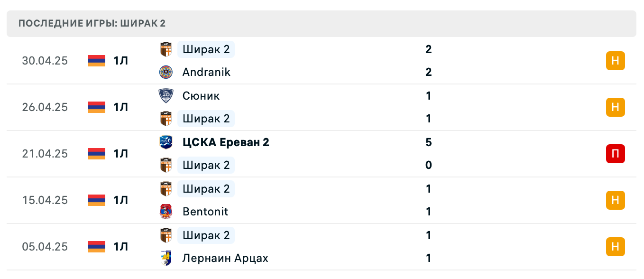Click the ЦСКА Ереван 2 team name
This screenshot has width=644, height=279.
click(x=226, y=142)
